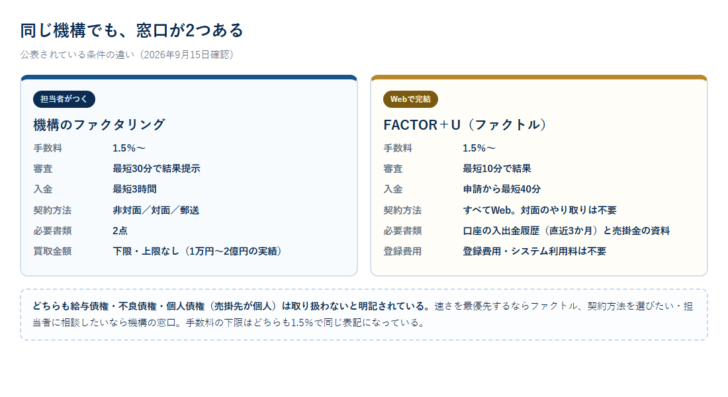This screenshot has width=728, height=397.
Task: Click 審査 label in 機構のファクタリング card
Action: 43,169
